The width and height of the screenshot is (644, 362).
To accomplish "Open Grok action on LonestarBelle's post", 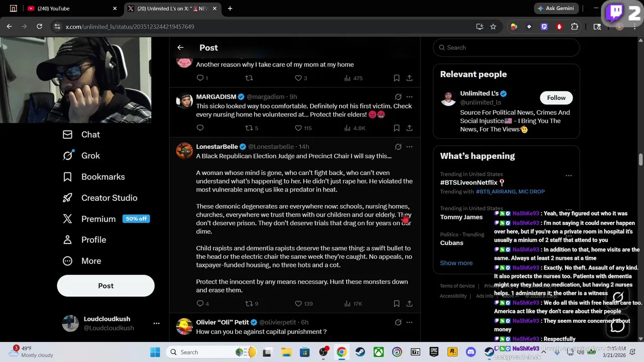I will pyautogui.click(x=398, y=146).
